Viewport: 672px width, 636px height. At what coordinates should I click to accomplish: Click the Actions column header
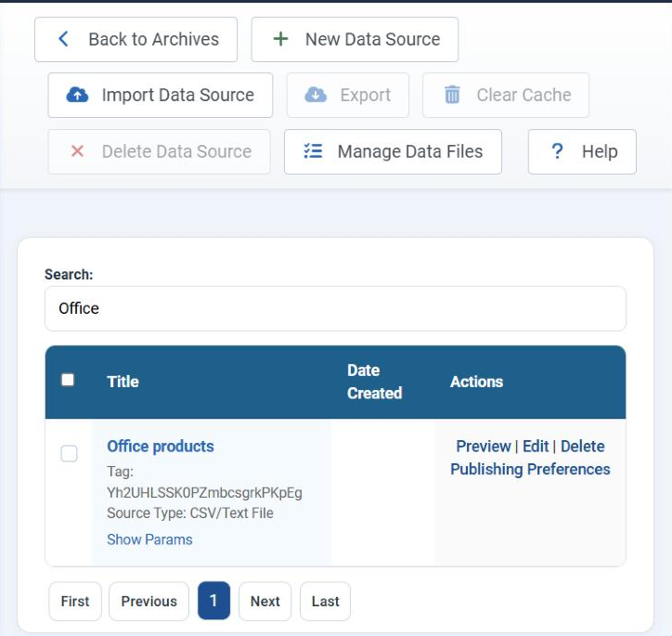476,382
